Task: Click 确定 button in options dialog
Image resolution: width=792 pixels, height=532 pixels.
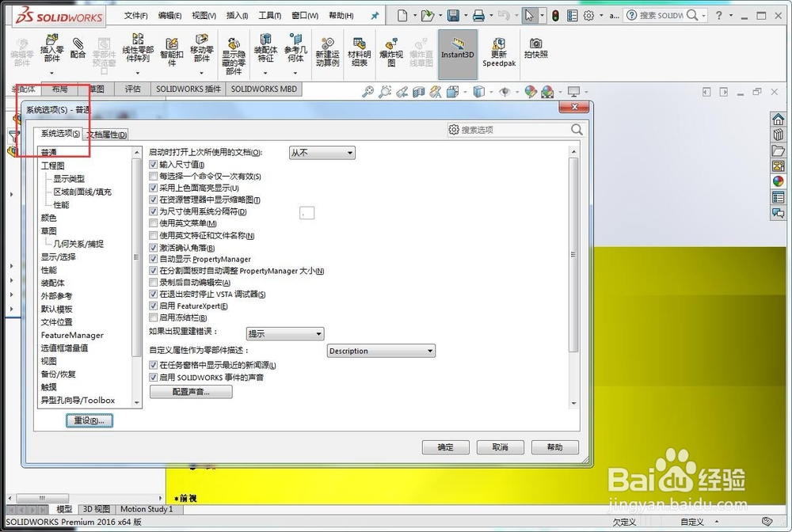Action: [445, 447]
